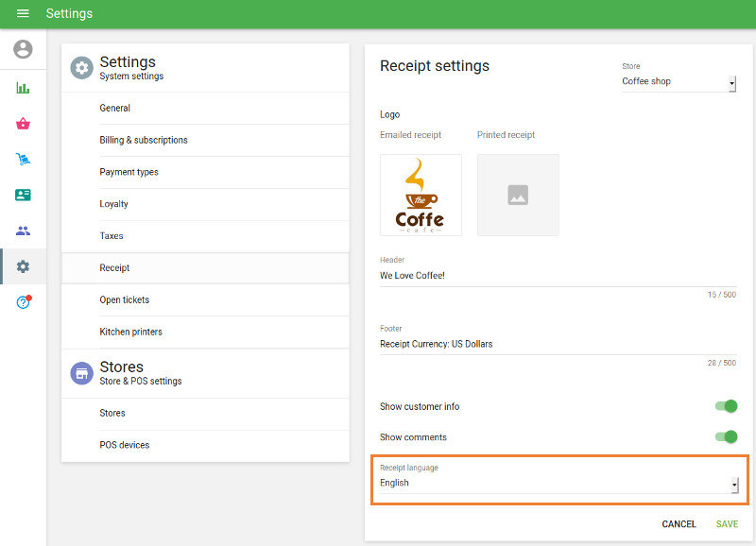Click the CANCEL button
The image size is (756, 546).
pos(679,524)
